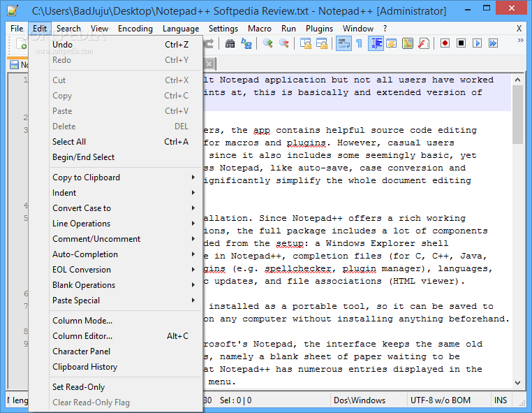Toggle Show Indent Guide icon

[x=376, y=43]
